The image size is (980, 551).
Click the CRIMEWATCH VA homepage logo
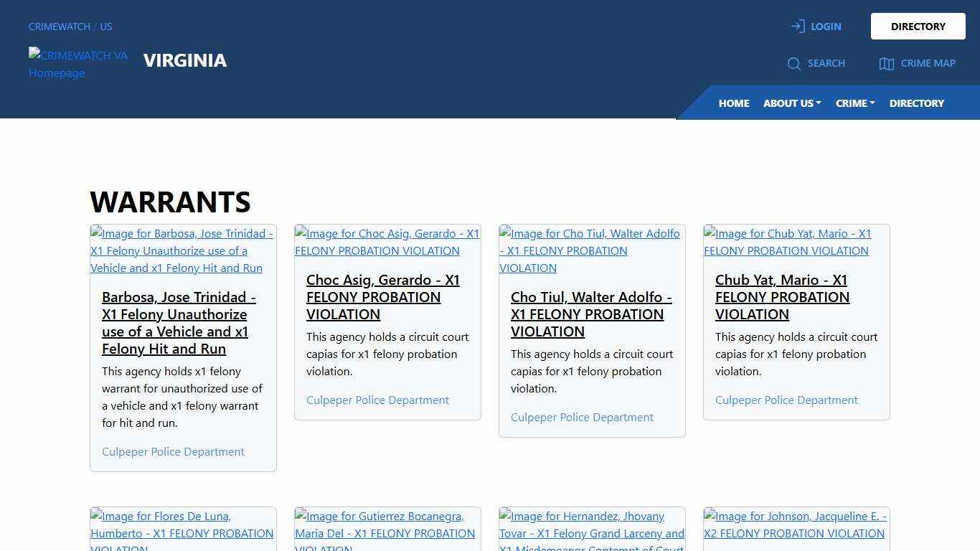click(78, 64)
